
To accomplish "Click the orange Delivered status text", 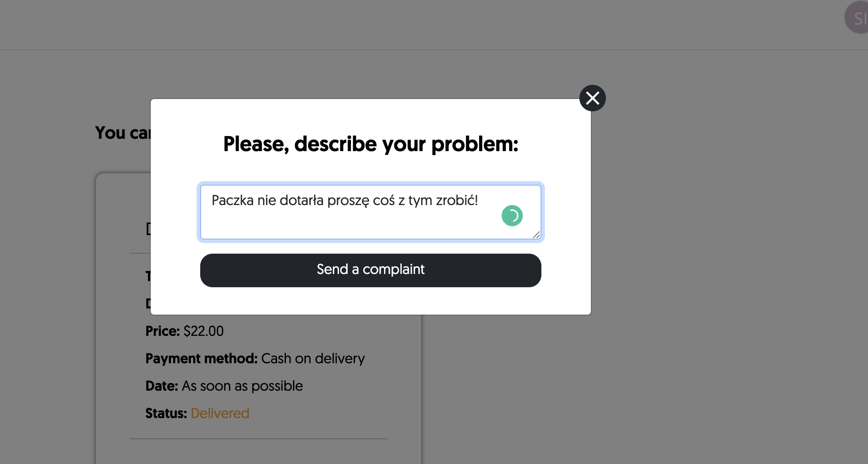I will pyautogui.click(x=220, y=413).
